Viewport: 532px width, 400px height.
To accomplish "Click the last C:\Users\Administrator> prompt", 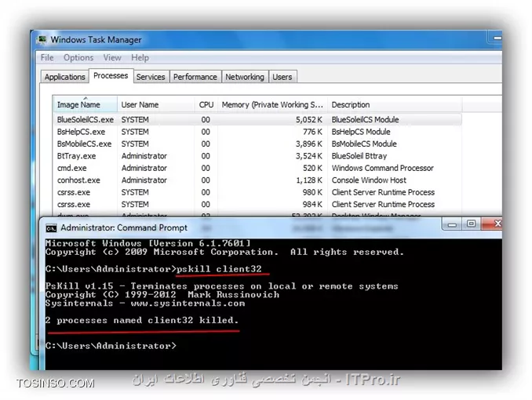I will coord(111,346).
